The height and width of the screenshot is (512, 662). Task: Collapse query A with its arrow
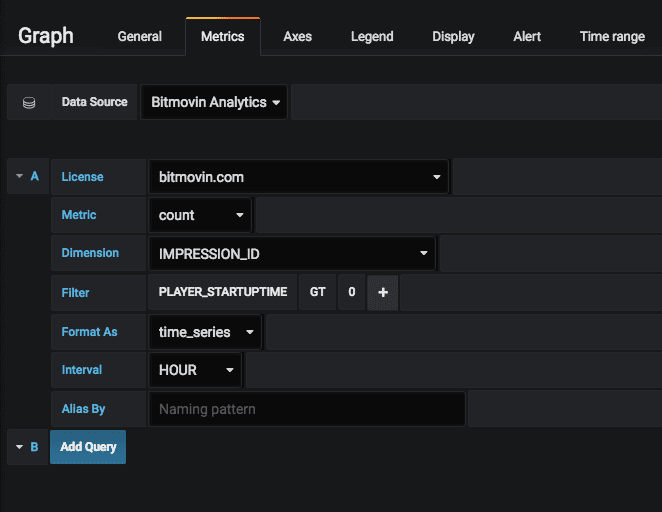19,176
